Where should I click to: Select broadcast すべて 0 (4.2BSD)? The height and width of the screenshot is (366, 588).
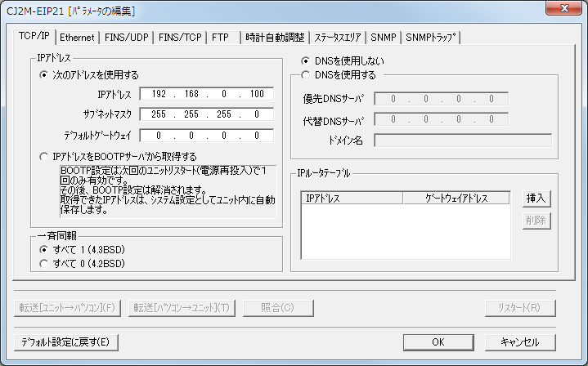tap(44, 263)
